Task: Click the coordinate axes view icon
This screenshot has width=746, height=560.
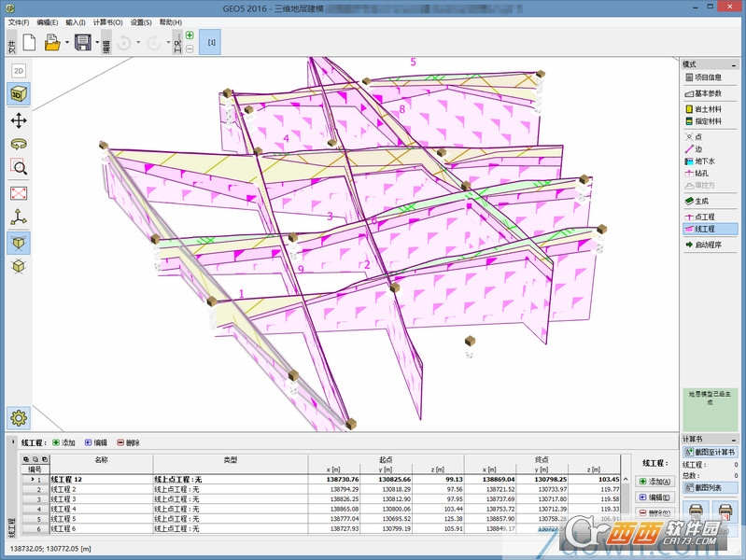Action: [x=19, y=217]
